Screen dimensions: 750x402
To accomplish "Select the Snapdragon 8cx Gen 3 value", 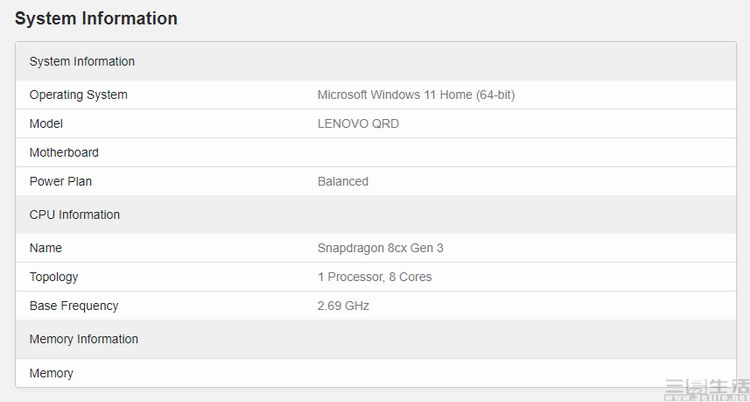I will pyautogui.click(x=380, y=248).
